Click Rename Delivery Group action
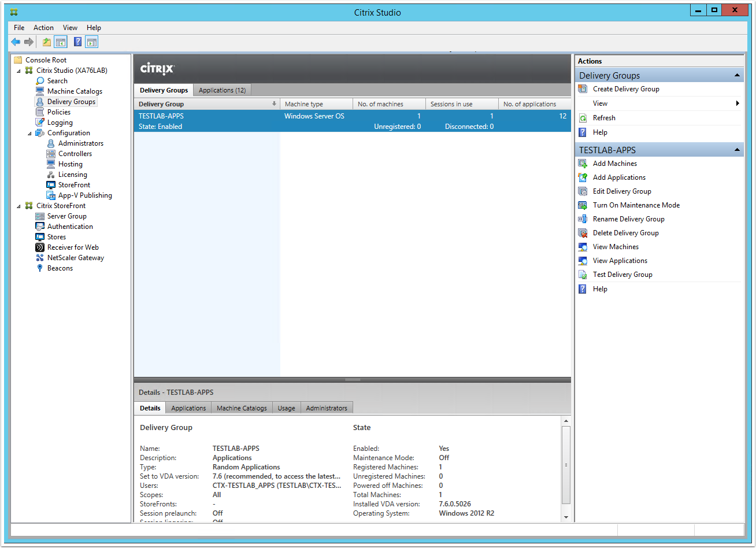 point(629,219)
